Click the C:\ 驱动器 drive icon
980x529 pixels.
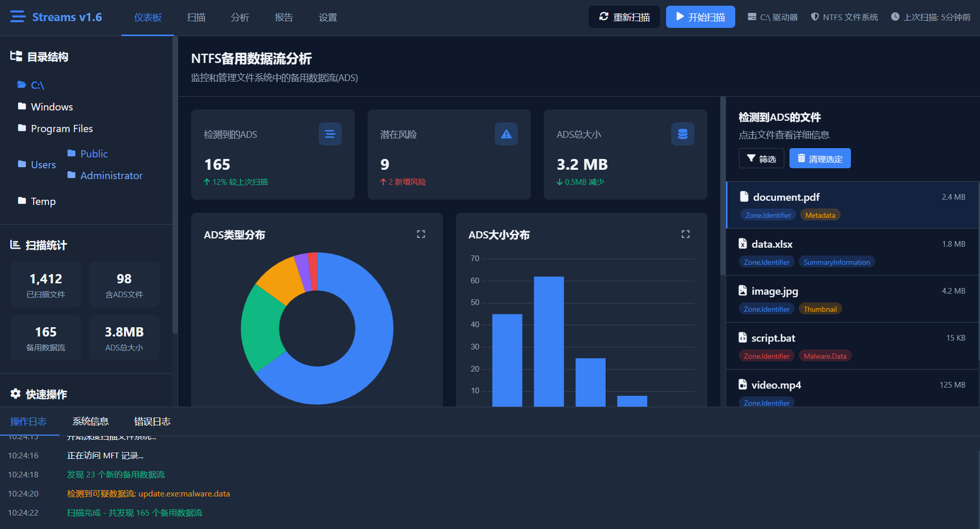(x=752, y=17)
